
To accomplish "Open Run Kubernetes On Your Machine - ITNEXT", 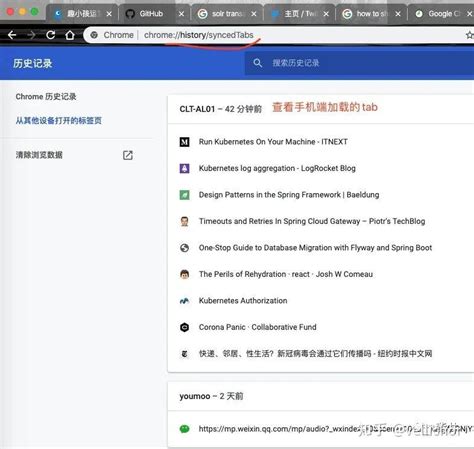I will tap(273, 142).
